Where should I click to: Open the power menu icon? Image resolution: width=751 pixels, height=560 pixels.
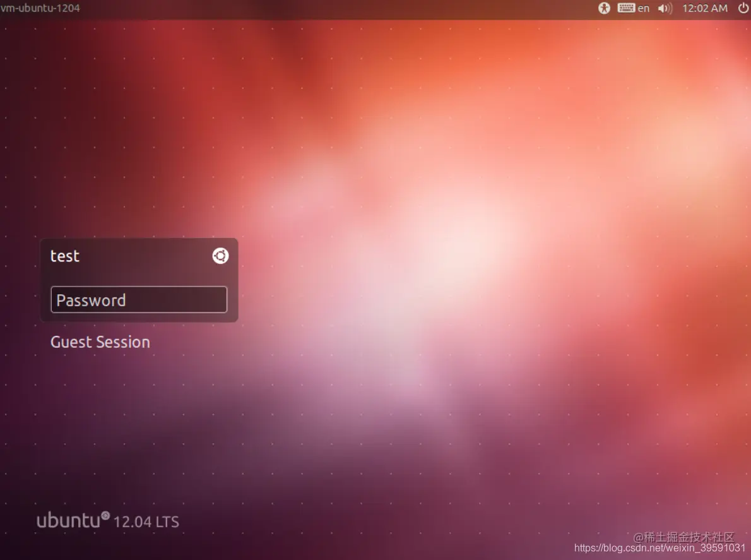pyautogui.click(x=743, y=8)
